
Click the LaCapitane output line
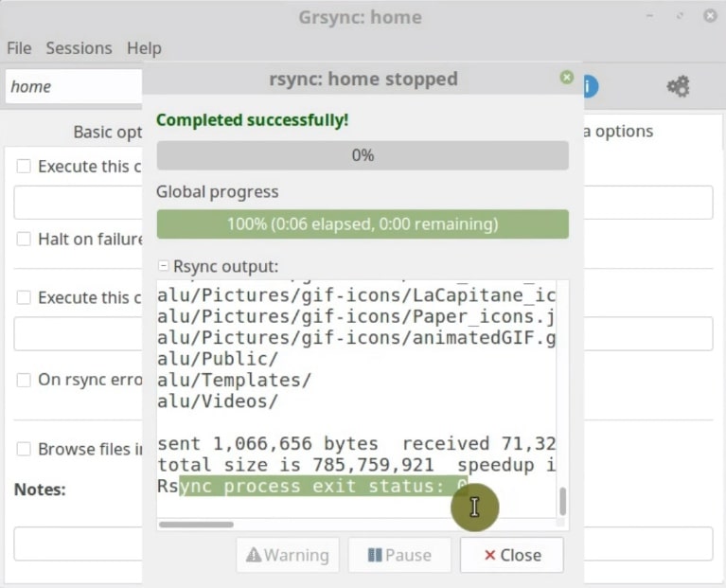pos(357,295)
